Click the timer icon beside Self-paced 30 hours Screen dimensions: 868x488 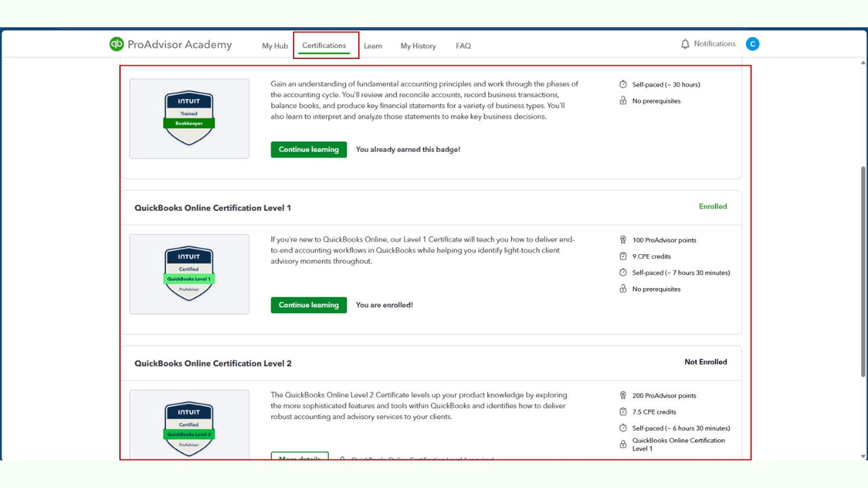click(x=623, y=85)
